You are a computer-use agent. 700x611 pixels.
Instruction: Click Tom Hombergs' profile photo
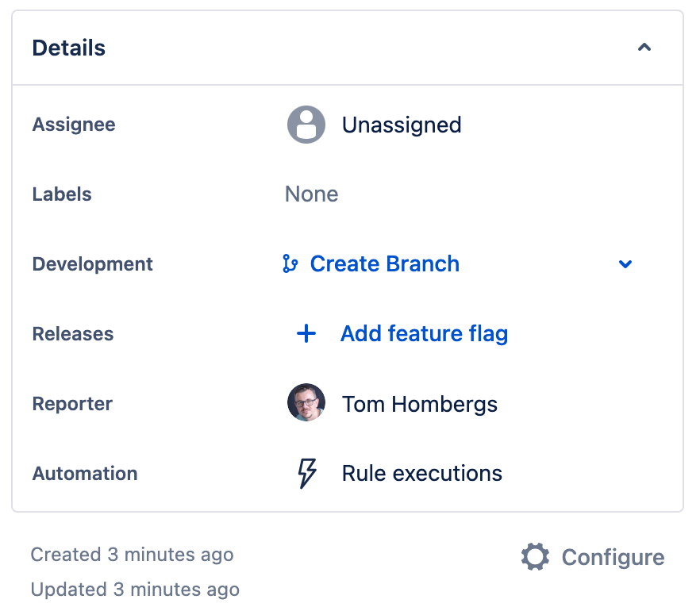(306, 404)
